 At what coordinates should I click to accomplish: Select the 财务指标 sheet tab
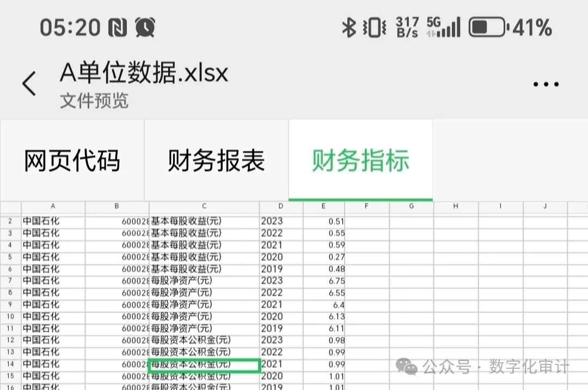coord(360,160)
